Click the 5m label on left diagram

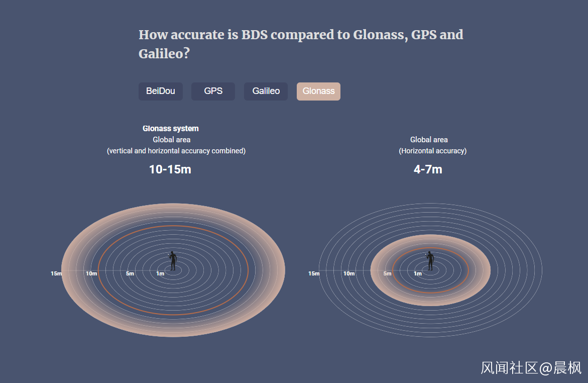[x=130, y=273]
